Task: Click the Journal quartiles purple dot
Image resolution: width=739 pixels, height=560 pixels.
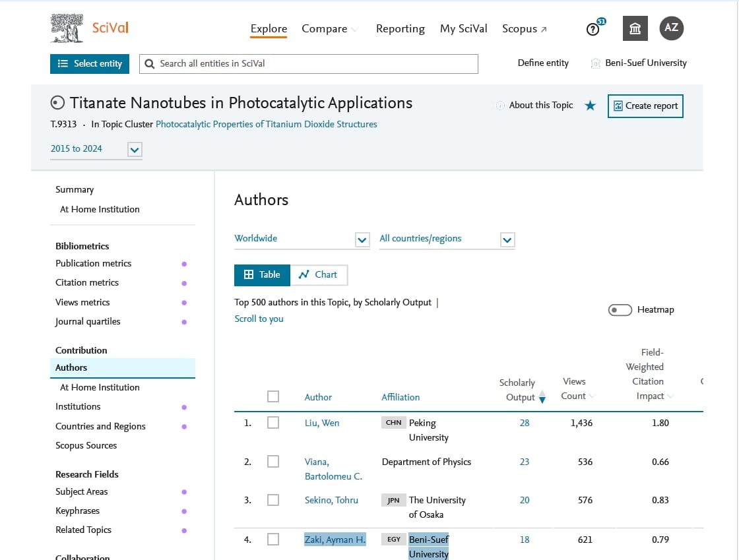Action: tap(184, 322)
